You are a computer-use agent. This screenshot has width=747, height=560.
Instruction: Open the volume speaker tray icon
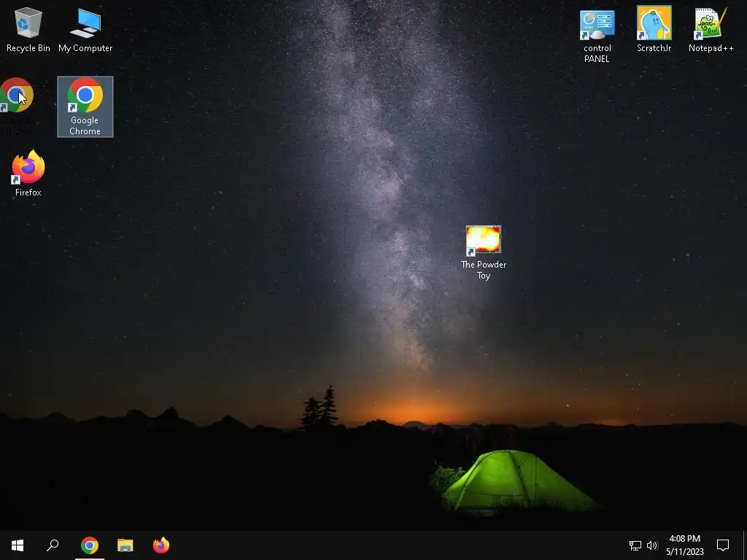652,545
